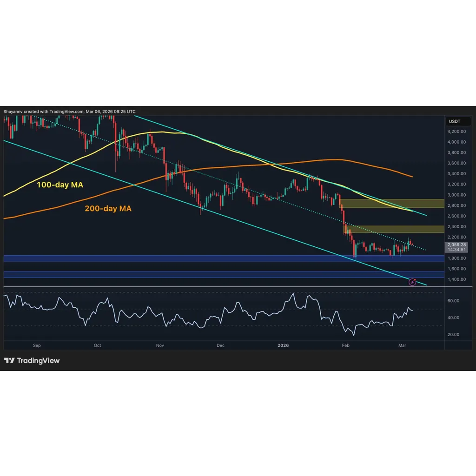Click the 4,200.00 price axis label
Viewport: 476px width, 476px height.
click(456, 132)
